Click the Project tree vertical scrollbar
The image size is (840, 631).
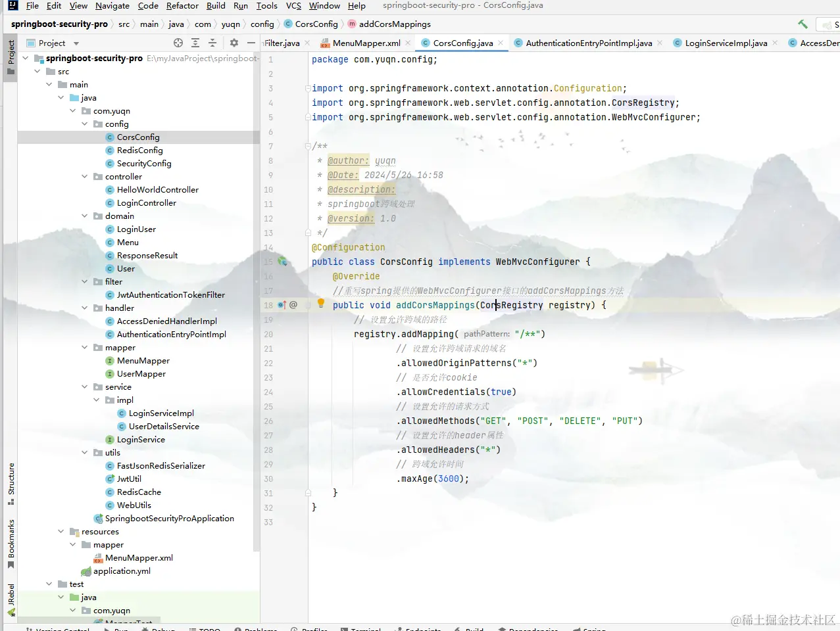(x=257, y=296)
